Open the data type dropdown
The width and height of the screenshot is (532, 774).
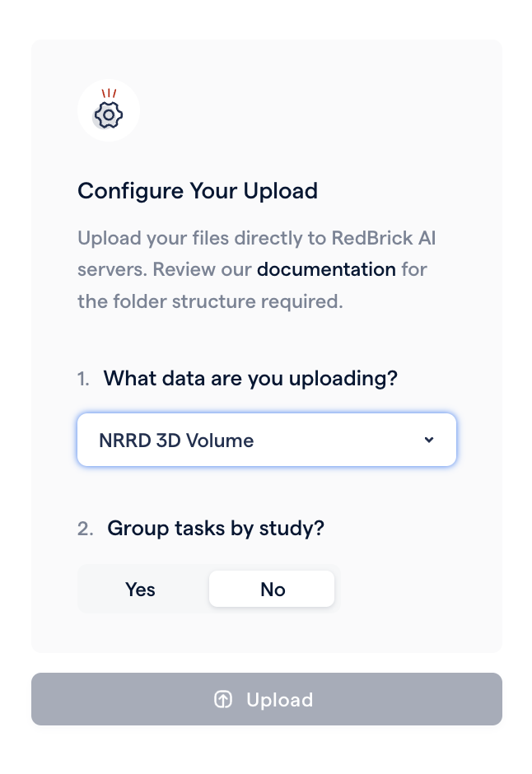pos(267,440)
